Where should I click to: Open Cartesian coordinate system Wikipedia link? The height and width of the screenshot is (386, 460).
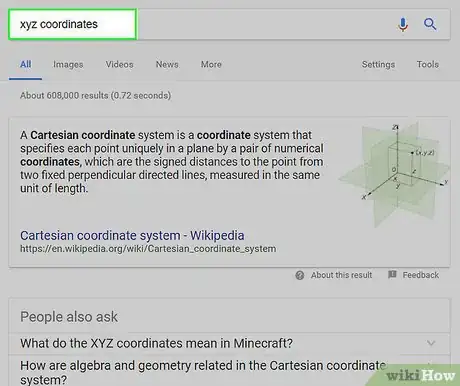point(132,235)
